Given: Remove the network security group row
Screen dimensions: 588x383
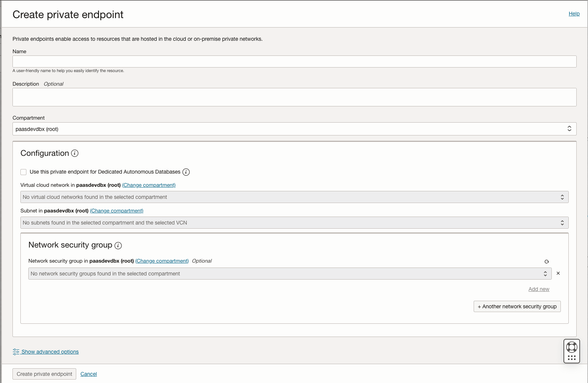Looking at the screenshot, I should 558,273.
